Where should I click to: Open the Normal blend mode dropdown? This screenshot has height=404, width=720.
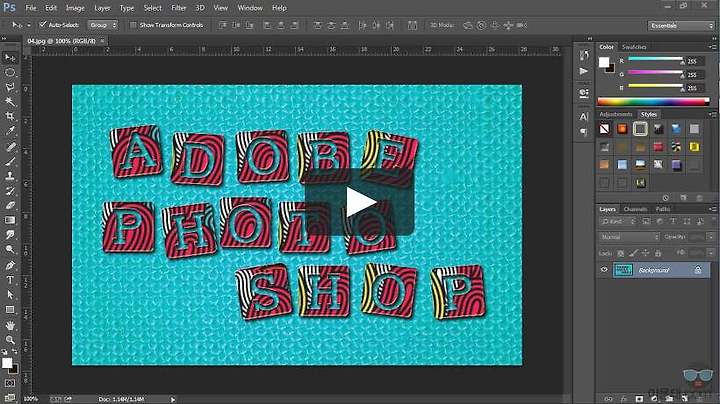[629, 237]
